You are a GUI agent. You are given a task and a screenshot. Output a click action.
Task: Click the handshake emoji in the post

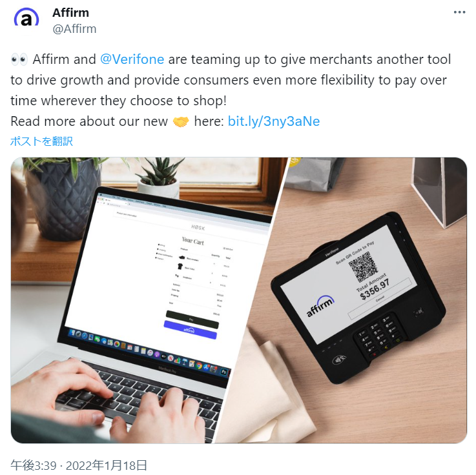[x=181, y=121]
